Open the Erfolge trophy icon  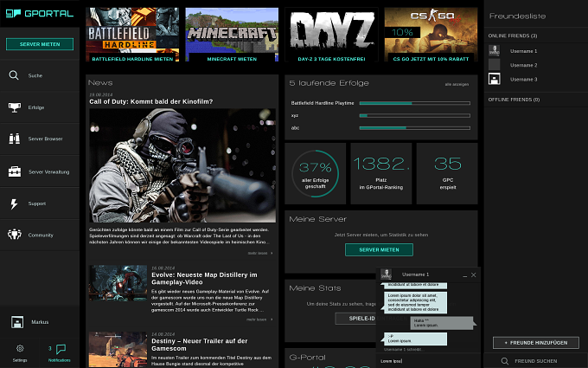pyautogui.click(x=14, y=107)
